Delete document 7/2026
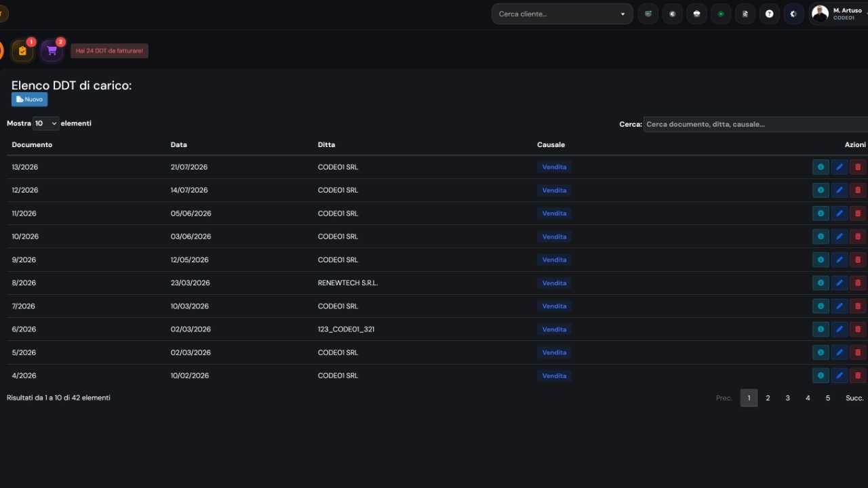 (x=858, y=306)
